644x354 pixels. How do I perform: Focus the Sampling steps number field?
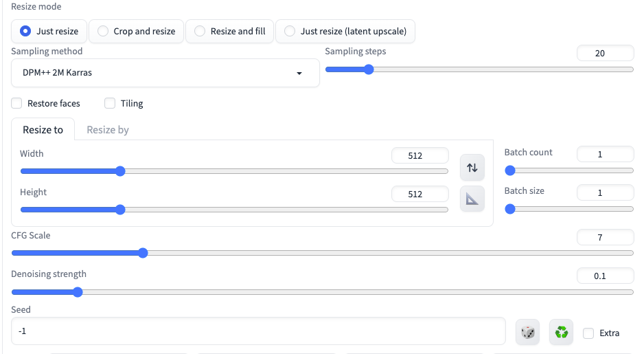pyautogui.click(x=606, y=53)
